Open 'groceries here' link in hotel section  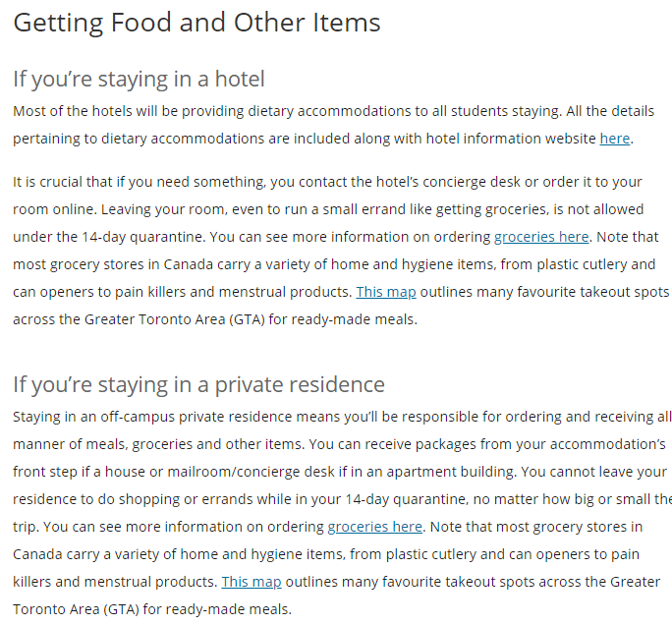(541, 237)
